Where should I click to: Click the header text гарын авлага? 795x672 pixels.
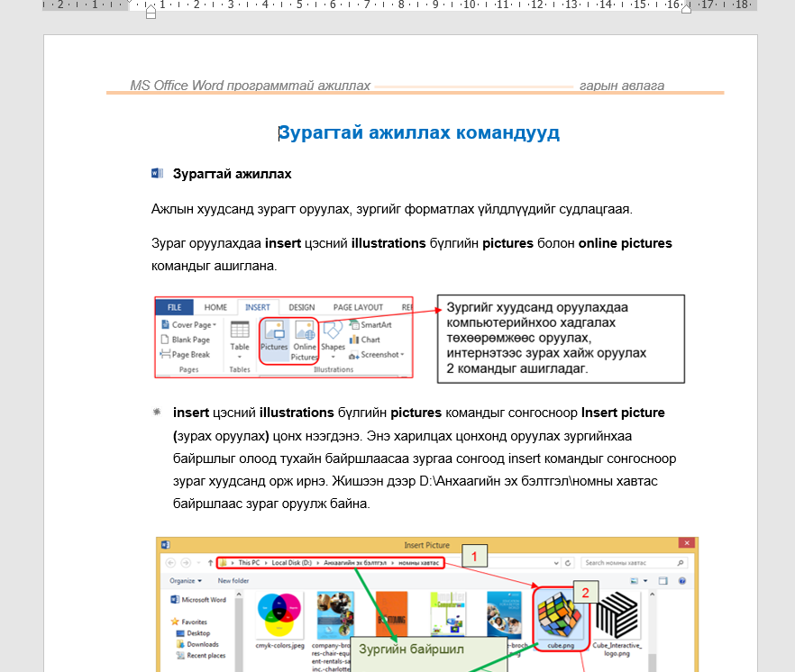[622, 86]
